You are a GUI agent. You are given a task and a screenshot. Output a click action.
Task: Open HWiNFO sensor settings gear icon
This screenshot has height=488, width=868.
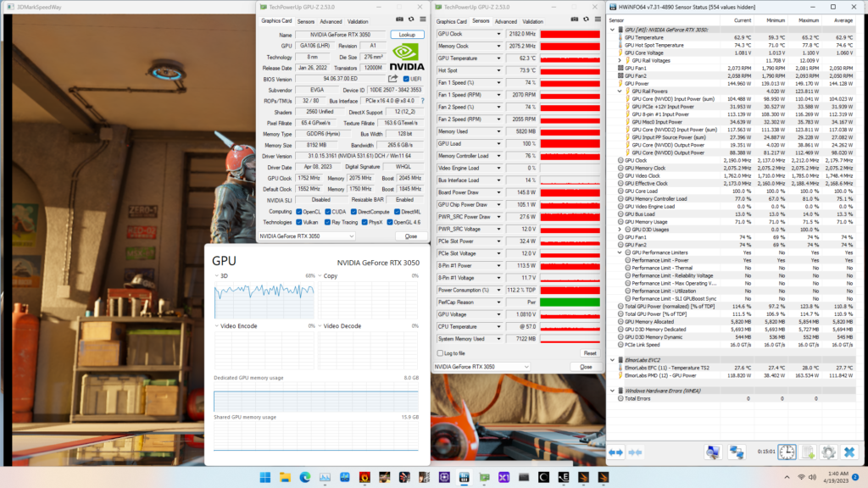(828, 452)
